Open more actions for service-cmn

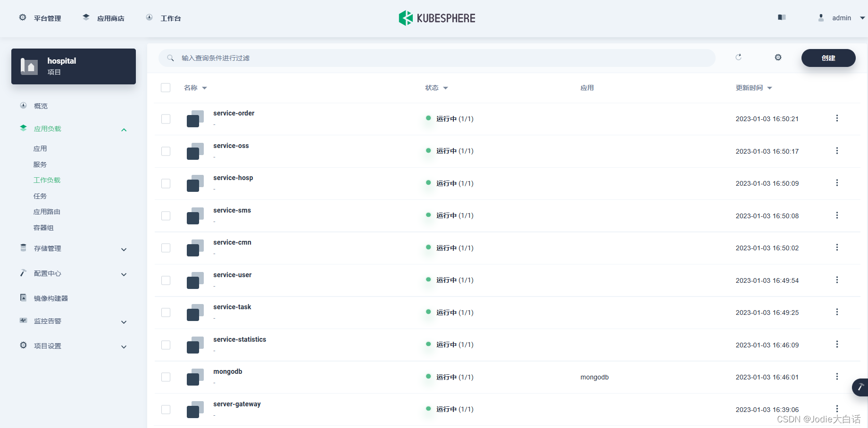click(837, 247)
